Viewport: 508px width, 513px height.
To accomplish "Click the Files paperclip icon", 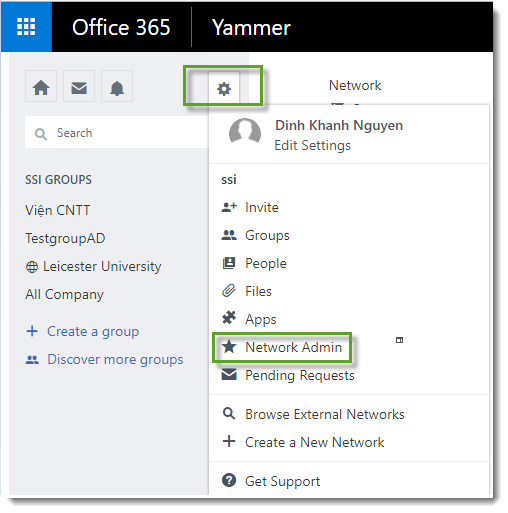I will pos(229,291).
